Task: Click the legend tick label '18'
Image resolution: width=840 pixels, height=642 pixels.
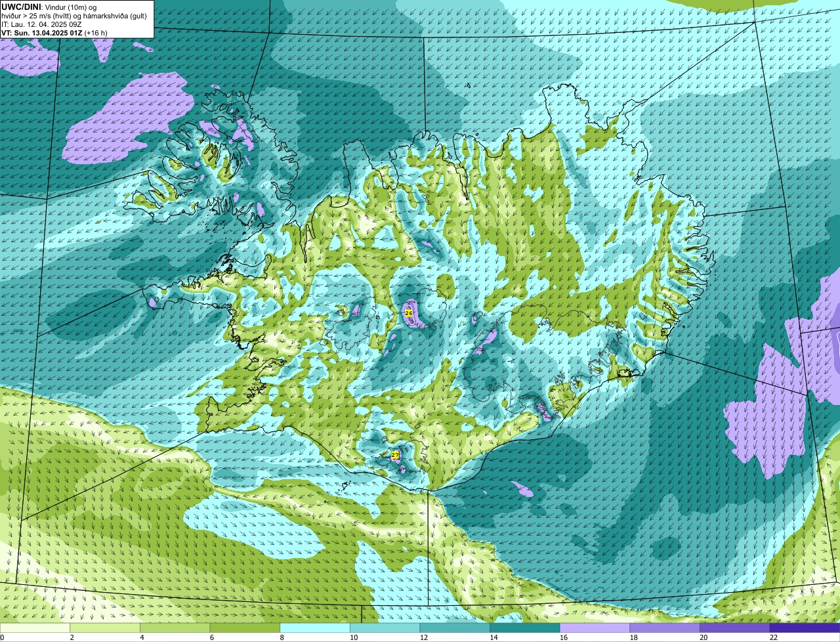Action: coord(634,637)
